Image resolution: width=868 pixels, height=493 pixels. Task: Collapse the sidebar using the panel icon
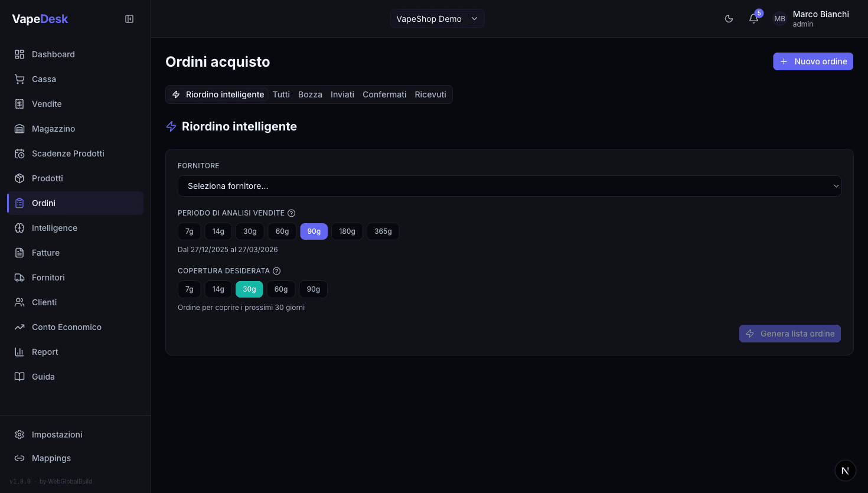pyautogui.click(x=129, y=19)
